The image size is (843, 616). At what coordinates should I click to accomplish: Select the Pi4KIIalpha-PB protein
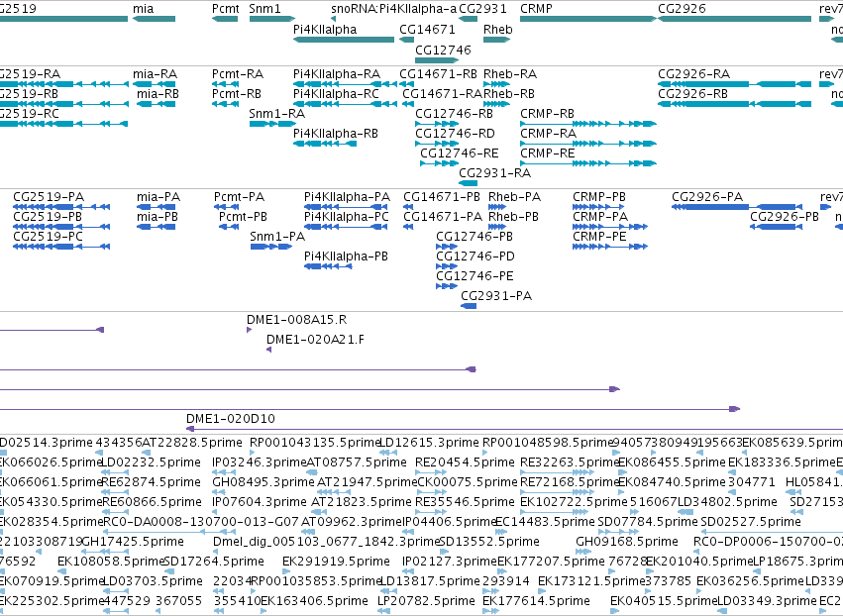click(328, 266)
